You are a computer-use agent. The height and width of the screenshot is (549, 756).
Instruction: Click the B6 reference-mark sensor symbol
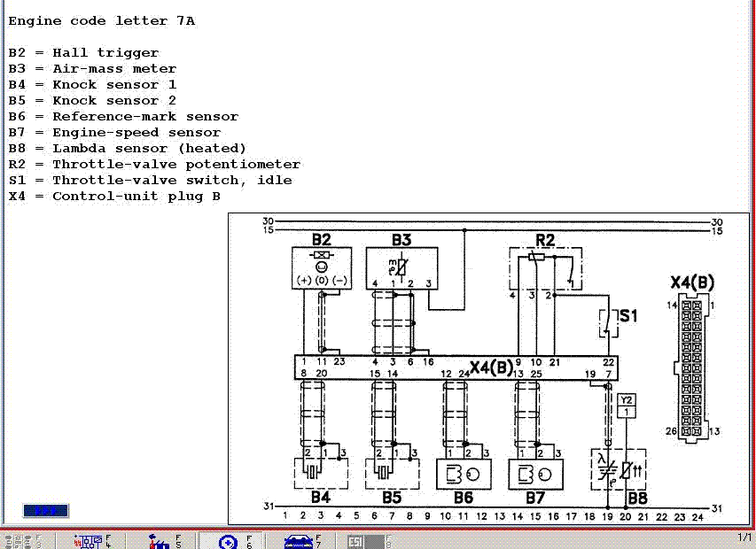[464, 474]
